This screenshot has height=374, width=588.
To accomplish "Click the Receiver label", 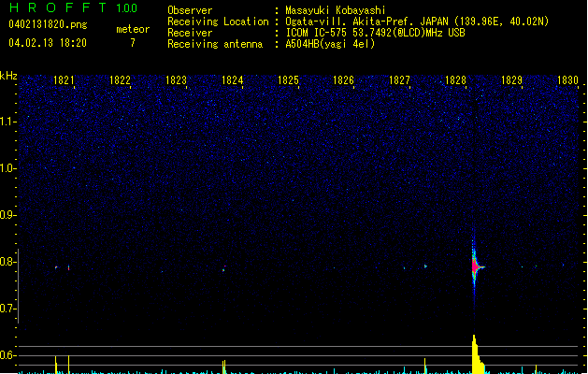I will point(190,33).
